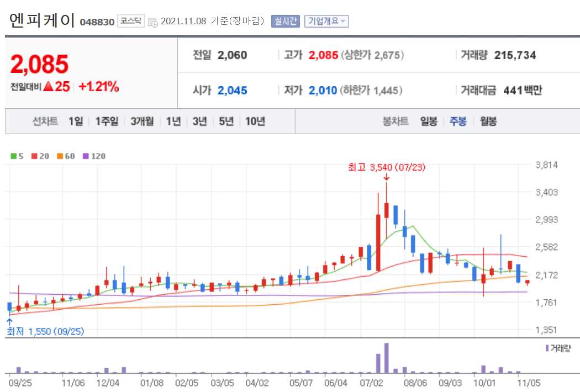Screen dimensions: 580x392
Task: Click the 11/05 date label on x-axis
Action: 529,383
